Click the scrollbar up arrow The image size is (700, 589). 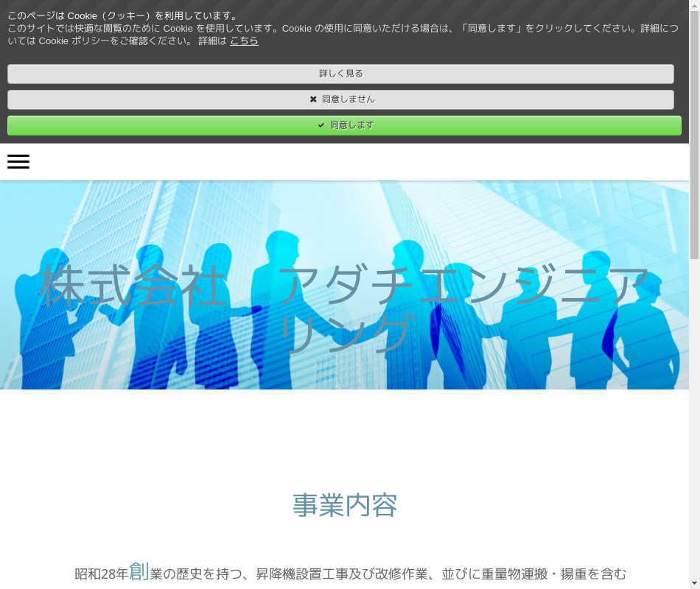(x=694, y=4)
